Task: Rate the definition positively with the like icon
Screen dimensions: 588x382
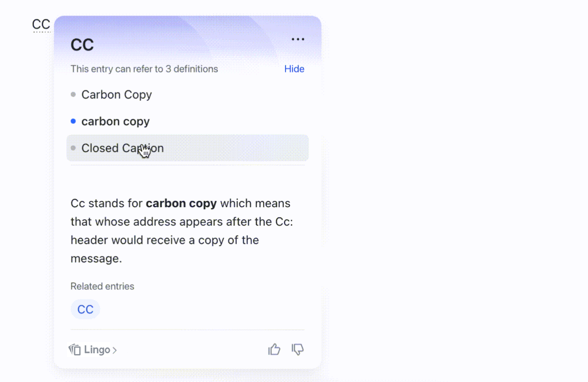Action: pyautogui.click(x=274, y=349)
